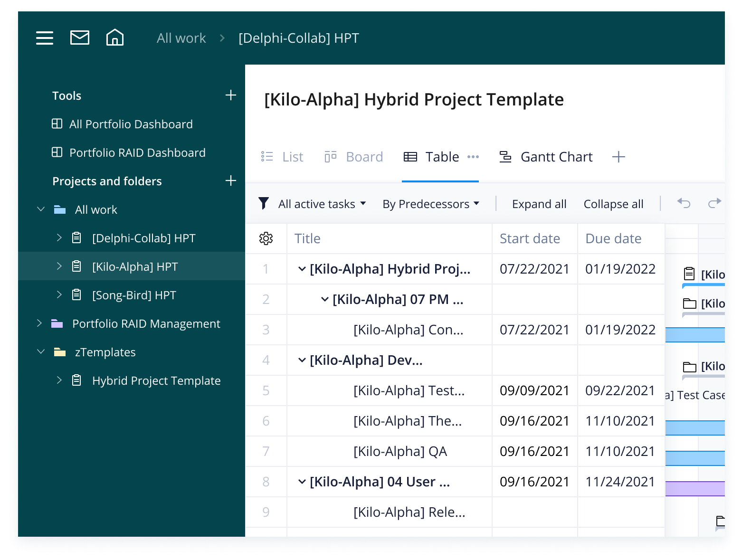
Task: Click due date 11/24/2021 in row 8
Action: click(620, 482)
